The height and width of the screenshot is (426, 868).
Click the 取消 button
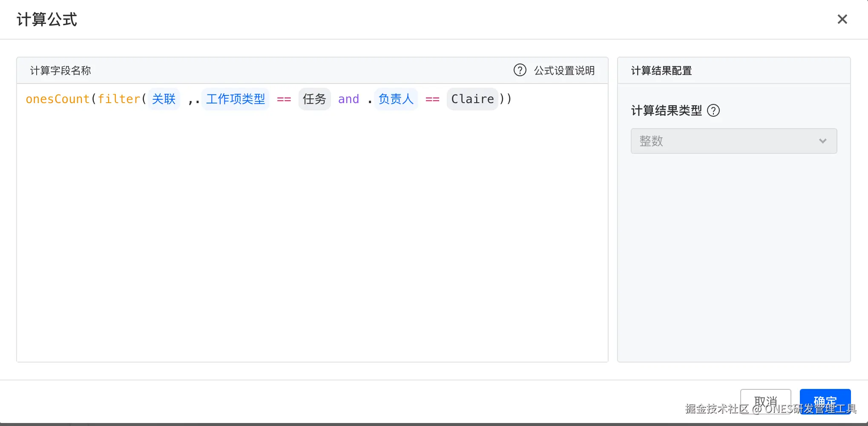[765, 401]
